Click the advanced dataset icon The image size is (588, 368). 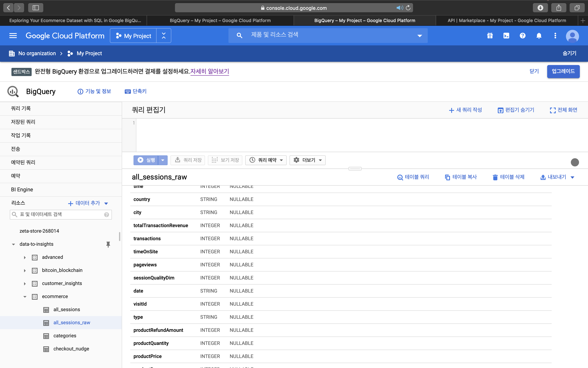coord(35,257)
